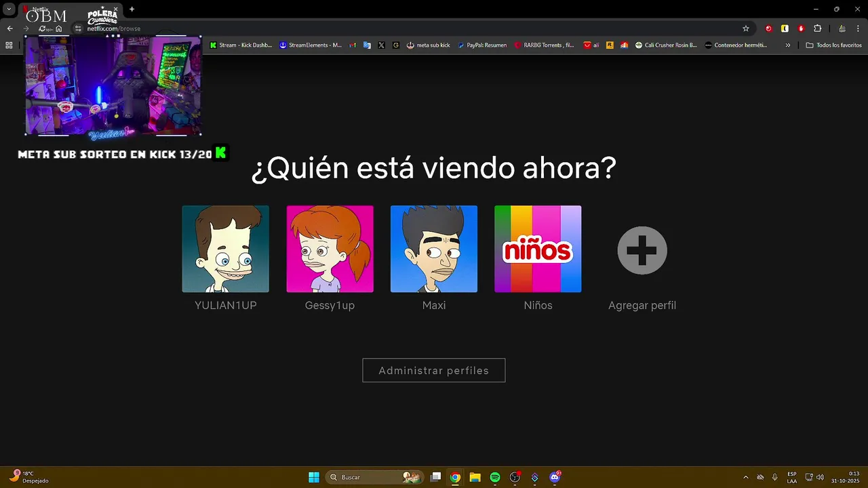Open the apps grid in bookmarks bar
Image resolution: width=868 pixels, height=488 pixels.
(x=9, y=45)
